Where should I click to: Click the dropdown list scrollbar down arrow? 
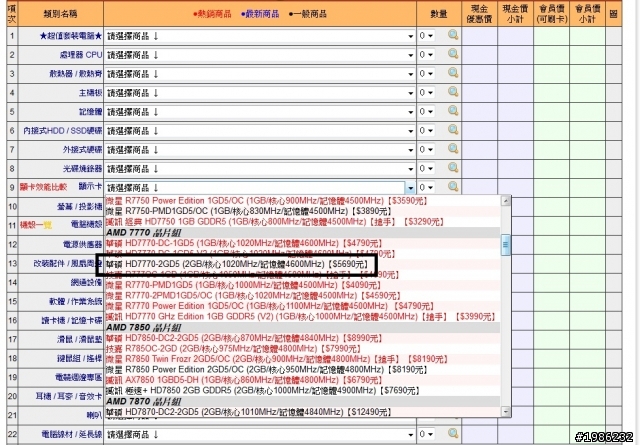(506, 412)
